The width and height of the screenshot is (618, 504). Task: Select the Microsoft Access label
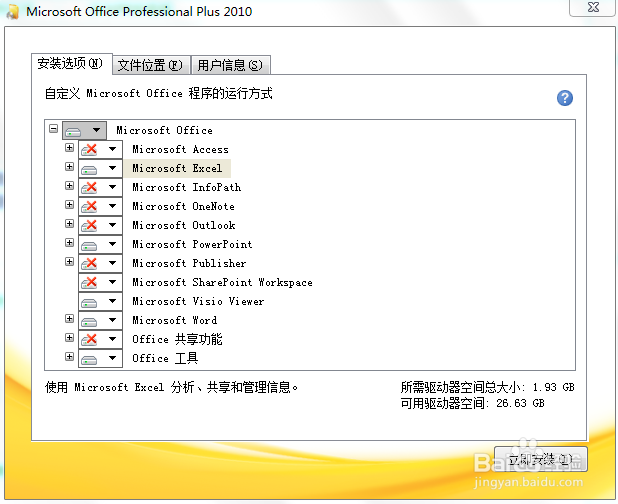180,149
